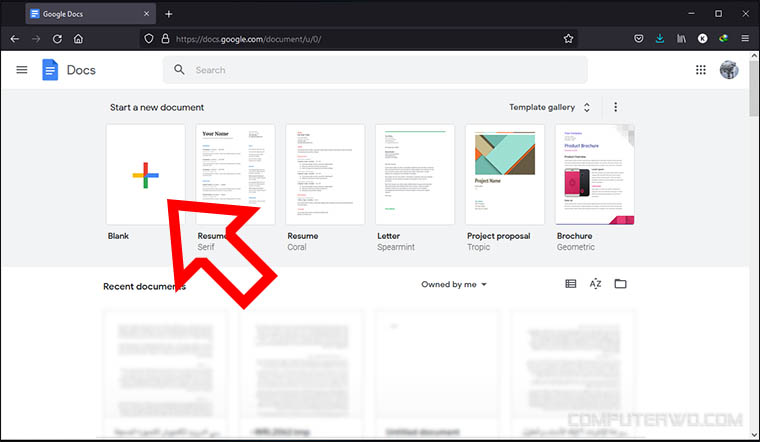760x442 pixels.
Task: Click the browser forward arrow
Action: [36, 39]
